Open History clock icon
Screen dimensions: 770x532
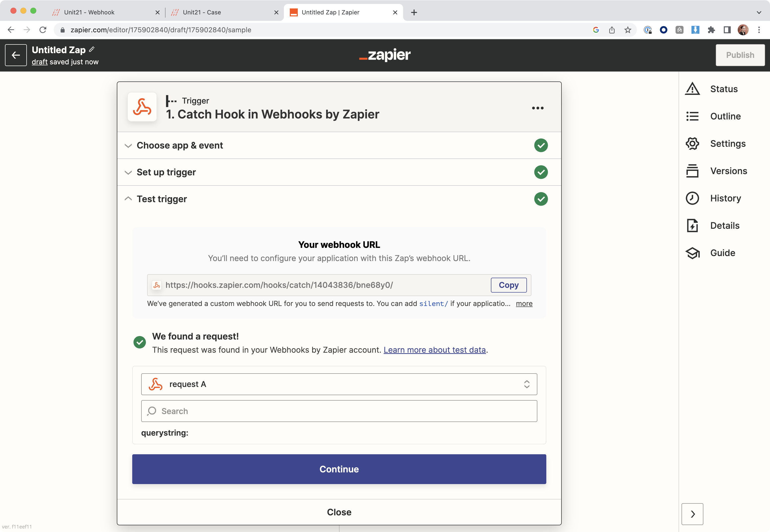692,198
